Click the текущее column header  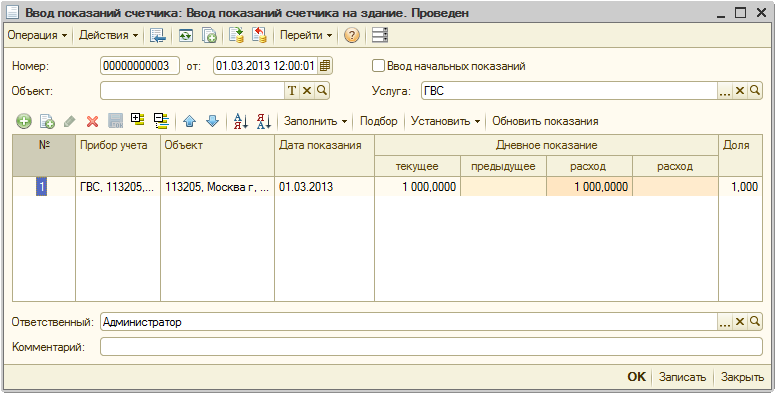point(417,166)
